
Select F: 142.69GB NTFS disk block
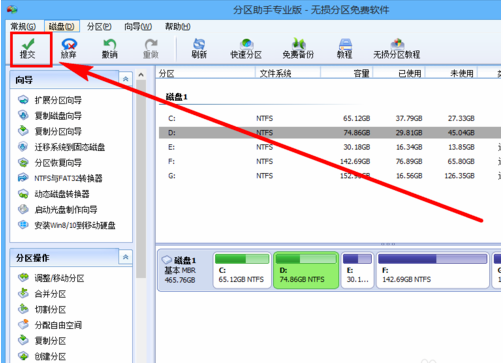tap(433, 270)
